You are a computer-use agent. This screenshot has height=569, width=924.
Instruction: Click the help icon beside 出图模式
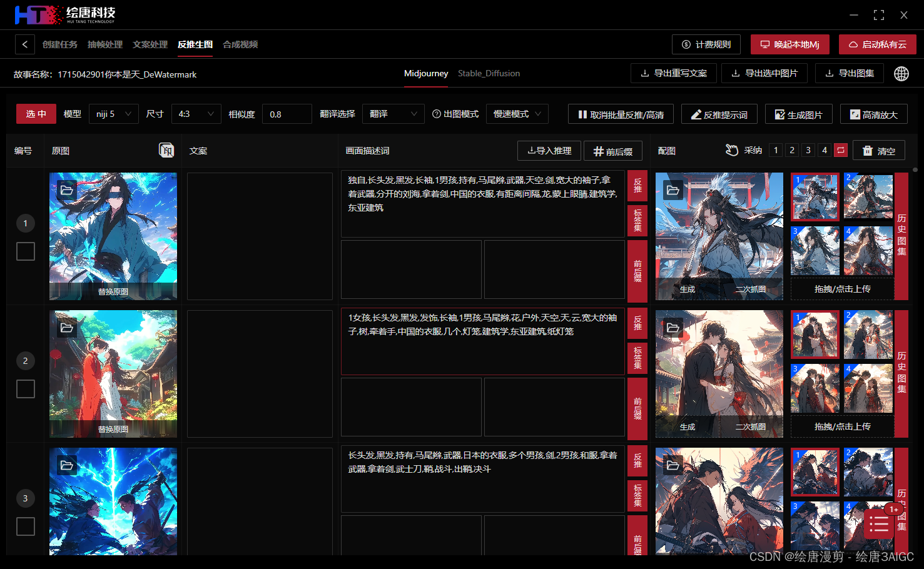pos(437,114)
